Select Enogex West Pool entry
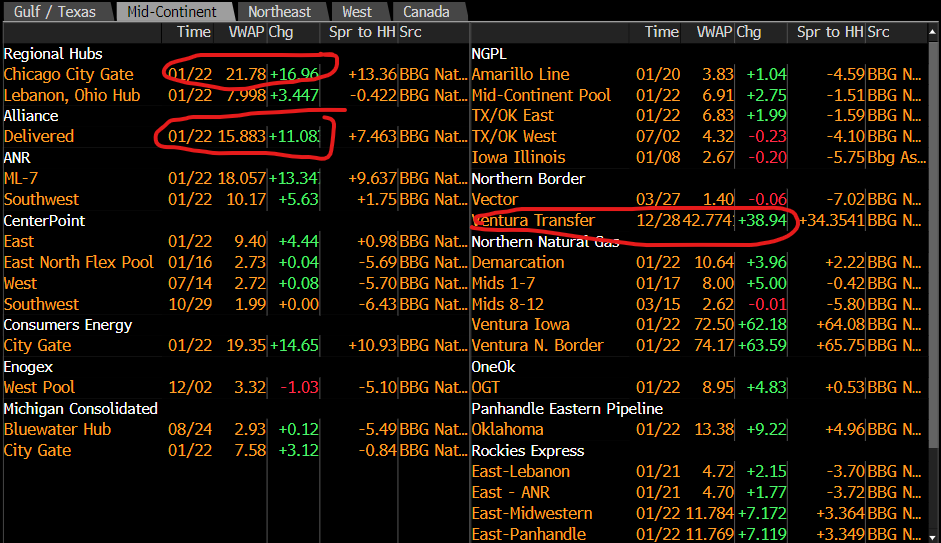Image resolution: width=941 pixels, height=543 pixels. [x=235, y=388]
